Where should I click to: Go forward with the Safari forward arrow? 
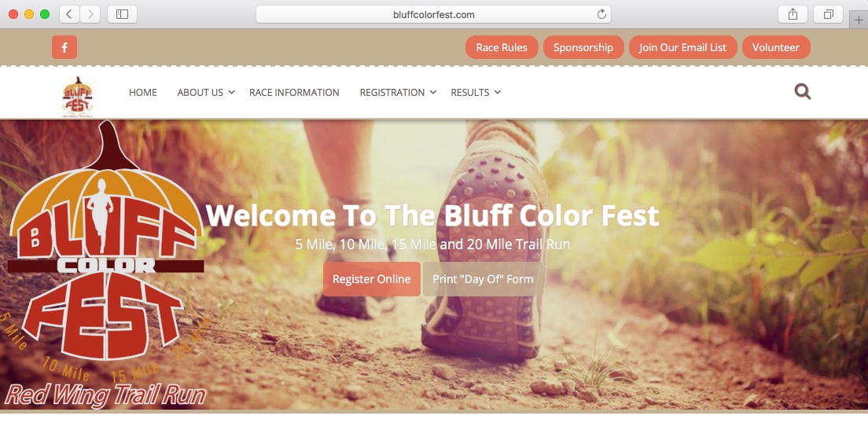coord(90,14)
